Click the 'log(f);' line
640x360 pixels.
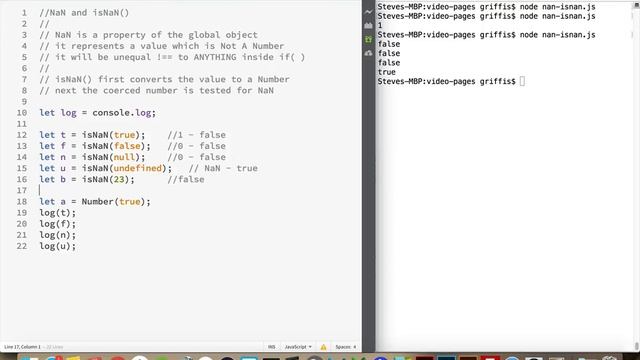click(58, 224)
